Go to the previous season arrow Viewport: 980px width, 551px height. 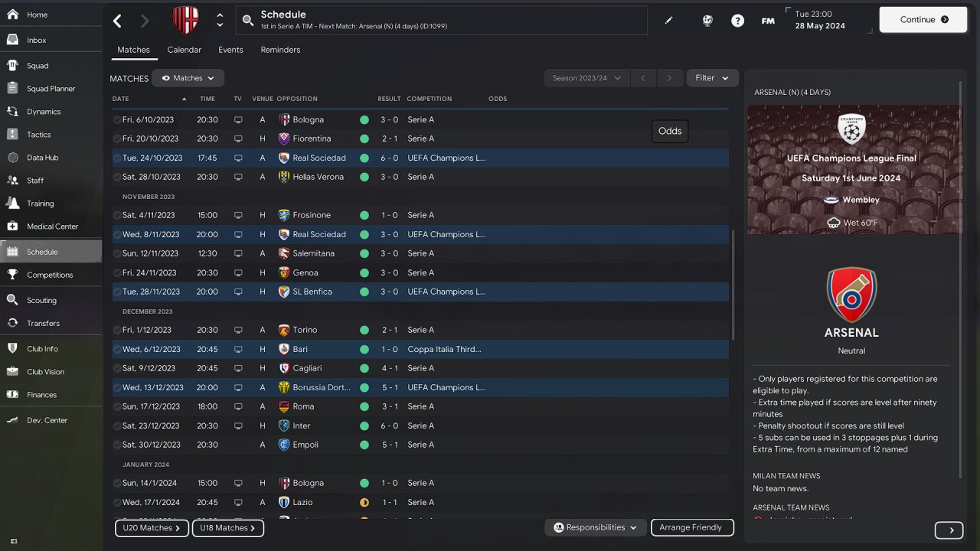coord(644,78)
